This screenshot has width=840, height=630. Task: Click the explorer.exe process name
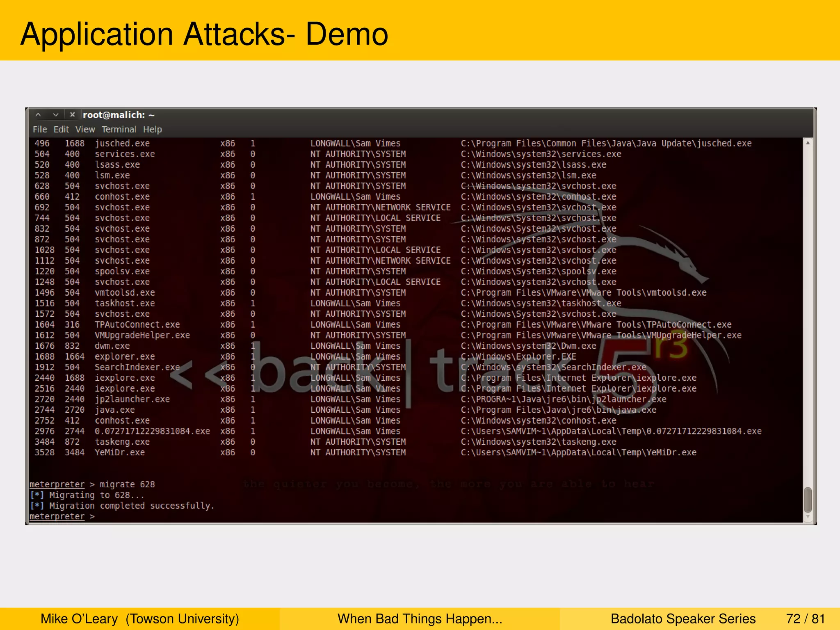coord(125,357)
